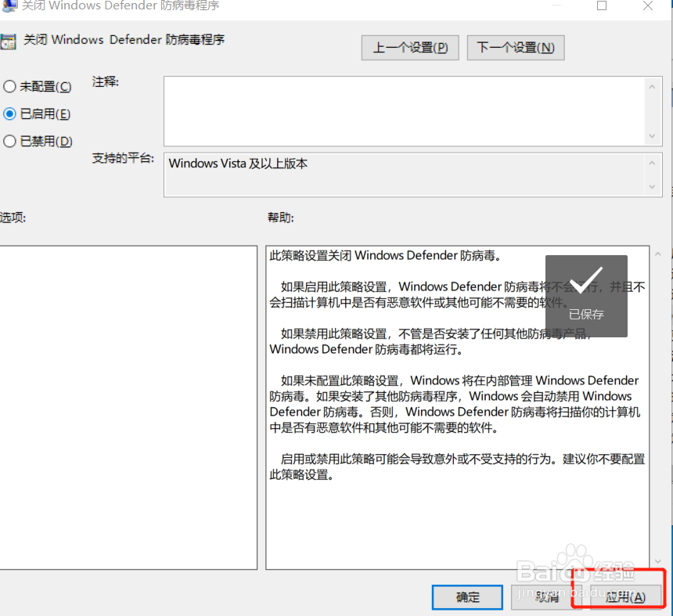This screenshot has height=616, width=673.
Task: Click the window title bar app icon
Action: point(9,5)
